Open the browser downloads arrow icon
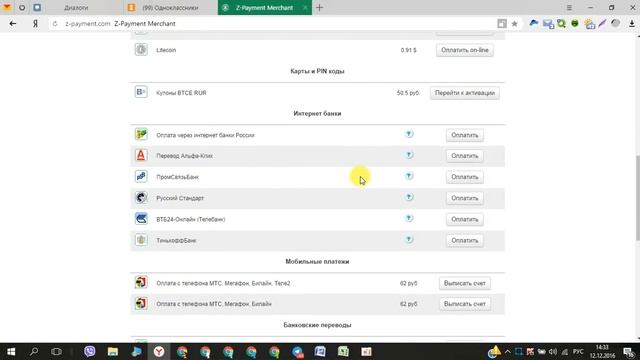Screen dimensions: 640x360 coord(632,24)
